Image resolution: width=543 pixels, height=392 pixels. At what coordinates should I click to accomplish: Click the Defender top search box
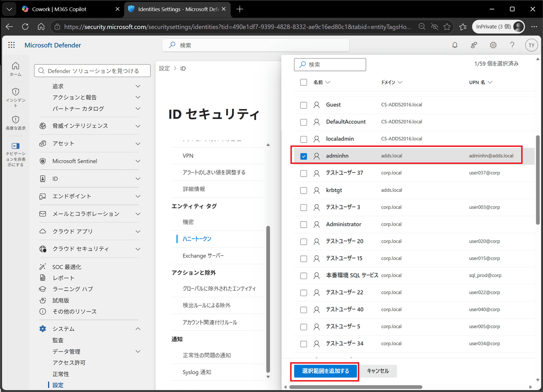pos(256,45)
